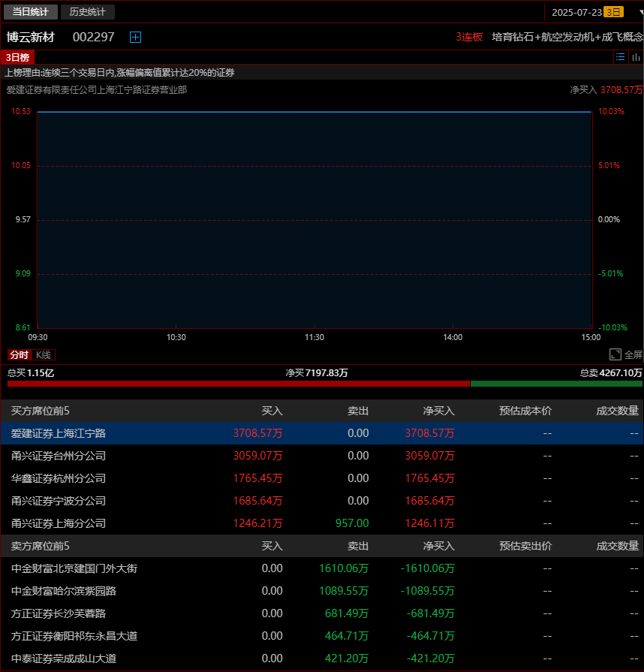Screen dimensions: 644x672
Task: Select the 当日统计 tab
Action: coord(31,12)
